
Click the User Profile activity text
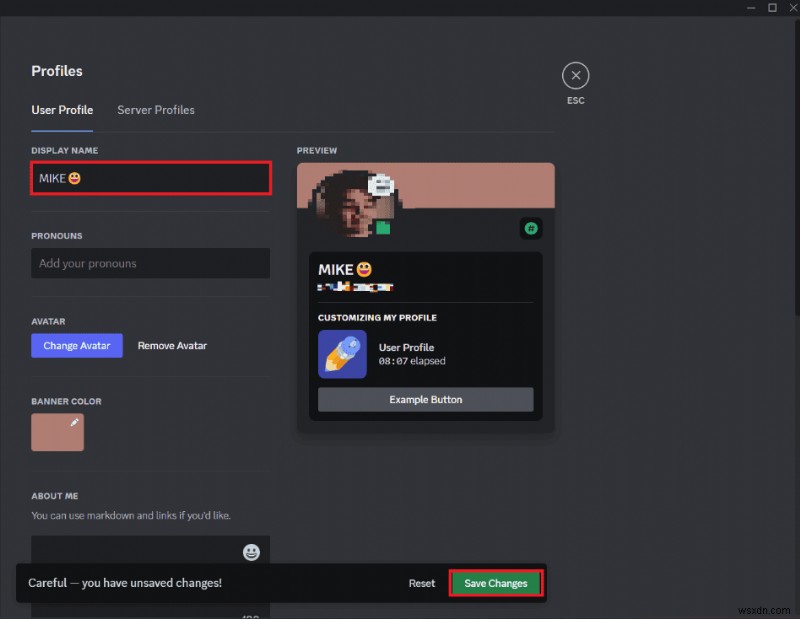point(407,348)
